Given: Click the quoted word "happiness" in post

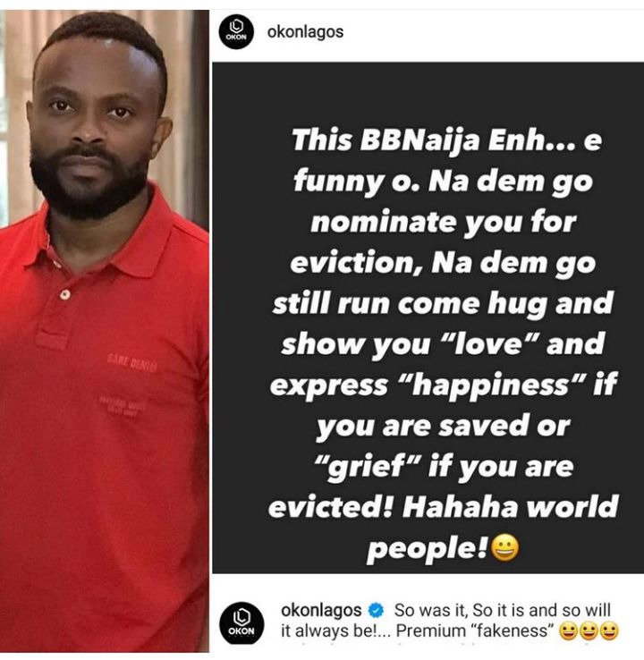Looking at the screenshot, I should tap(491, 385).
